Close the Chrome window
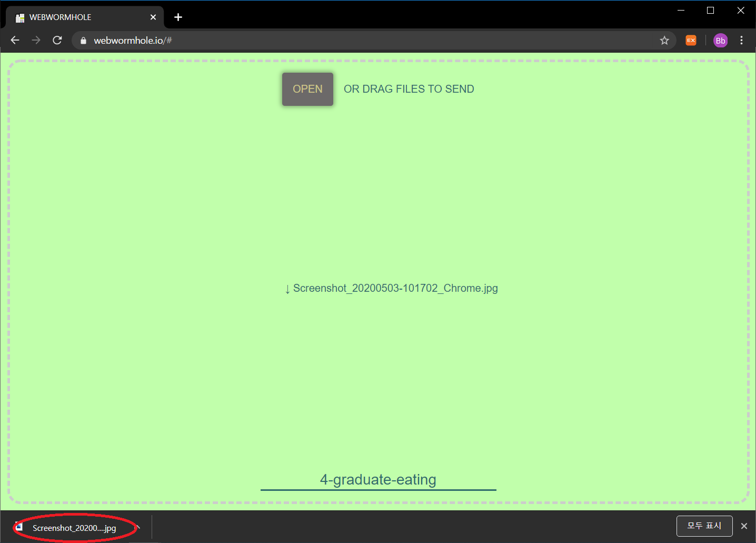This screenshot has width=756, height=543. point(741,11)
